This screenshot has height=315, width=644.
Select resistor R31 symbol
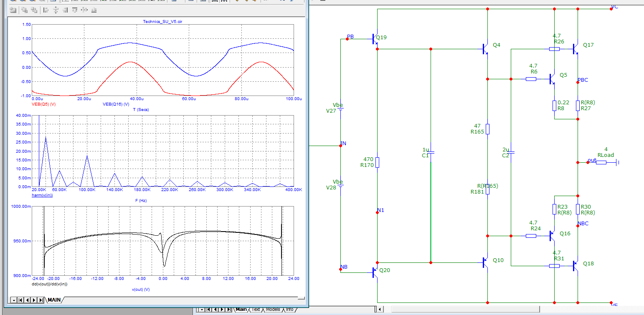click(x=554, y=266)
